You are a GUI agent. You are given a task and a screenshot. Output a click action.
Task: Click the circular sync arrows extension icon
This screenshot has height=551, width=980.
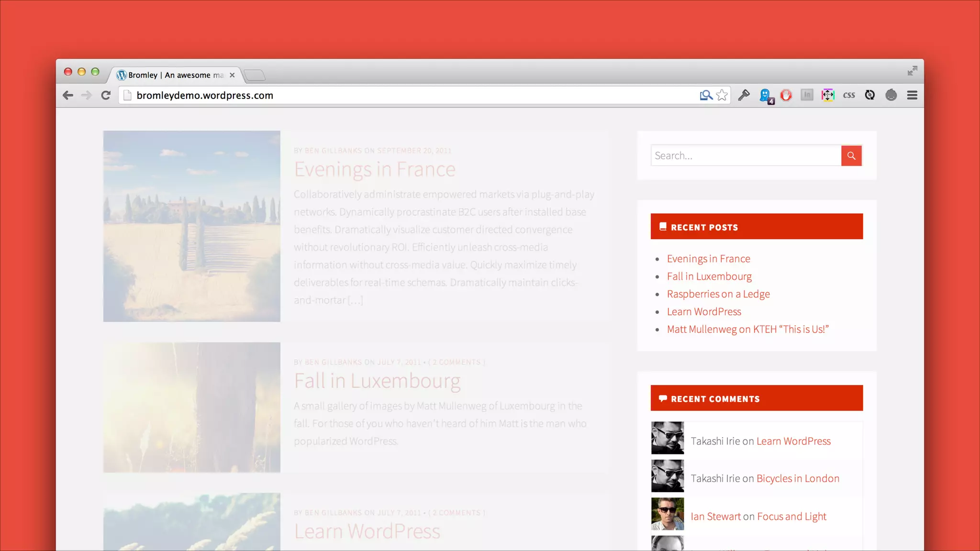870,95
